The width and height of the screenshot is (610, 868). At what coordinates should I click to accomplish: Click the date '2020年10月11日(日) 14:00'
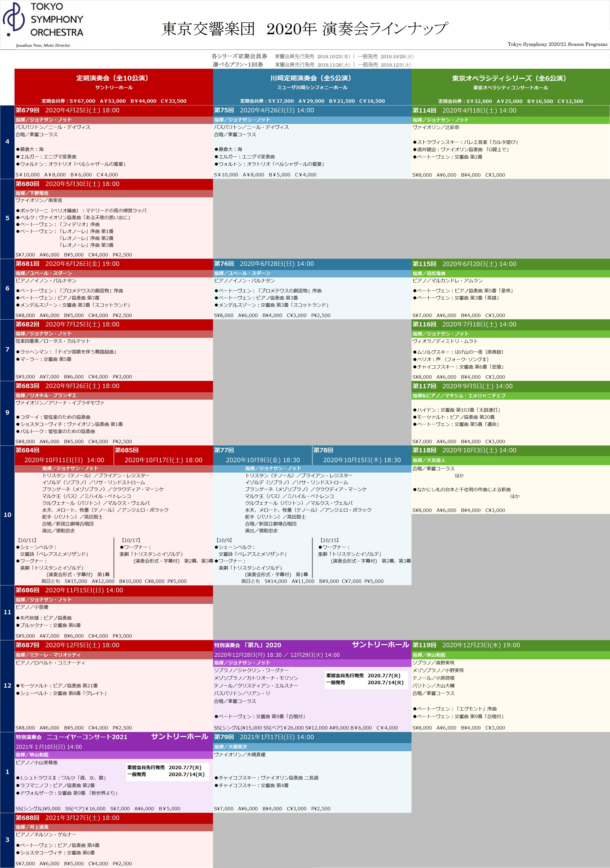64,460
